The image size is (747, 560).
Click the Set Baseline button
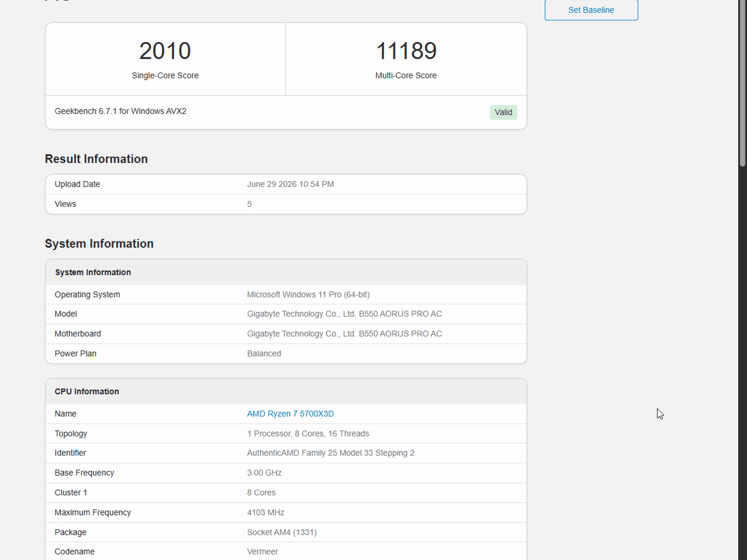click(591, 10)
